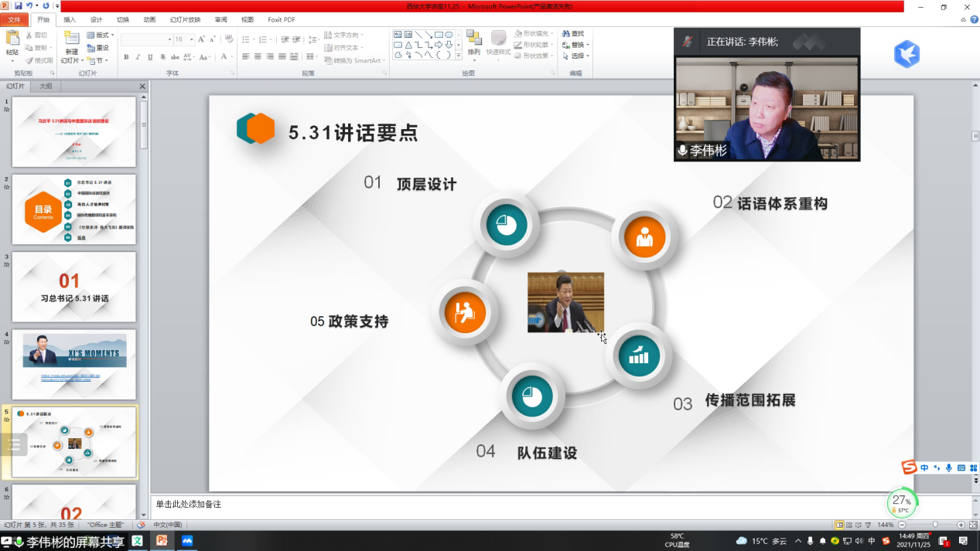Open the Insert (插入) ribbon tab

70,19
